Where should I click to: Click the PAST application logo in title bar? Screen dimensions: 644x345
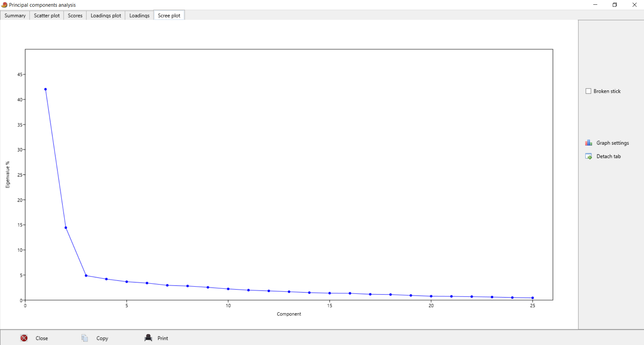(4, 5)
